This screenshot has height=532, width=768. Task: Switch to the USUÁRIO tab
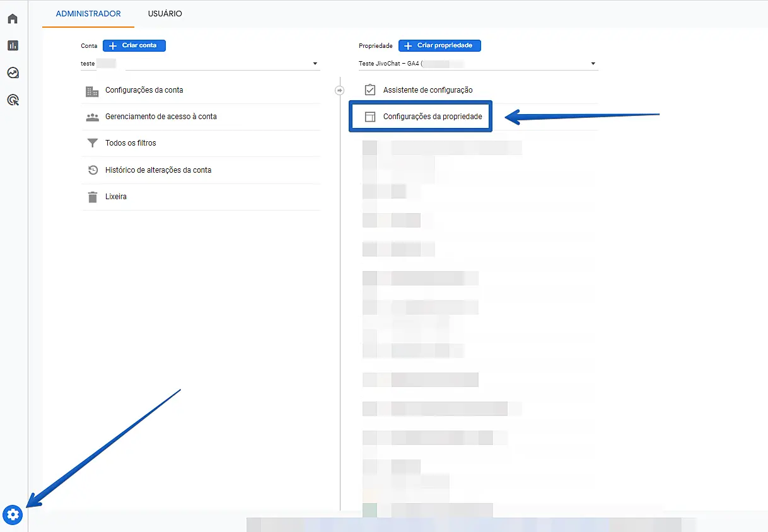click(165, 14)
